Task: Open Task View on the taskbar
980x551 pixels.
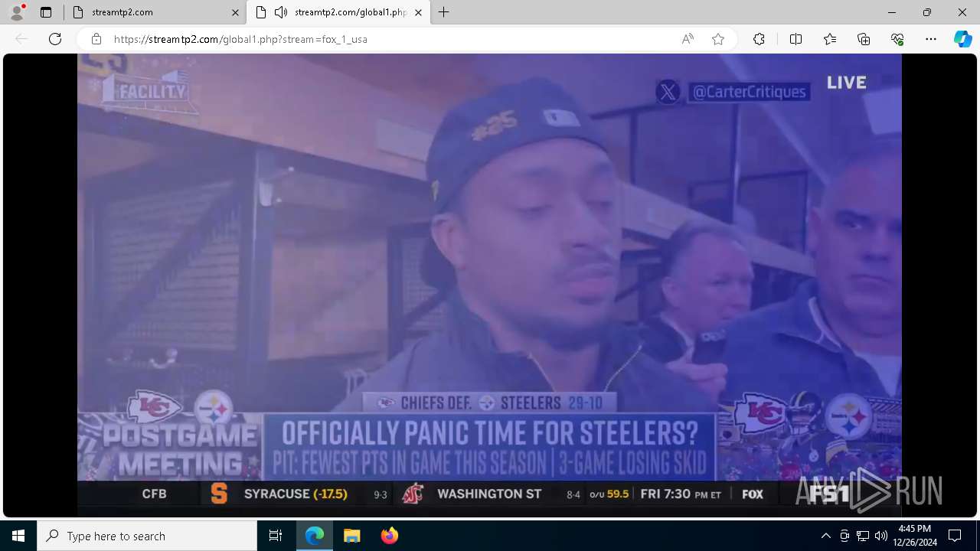Action: pos(276,536)
